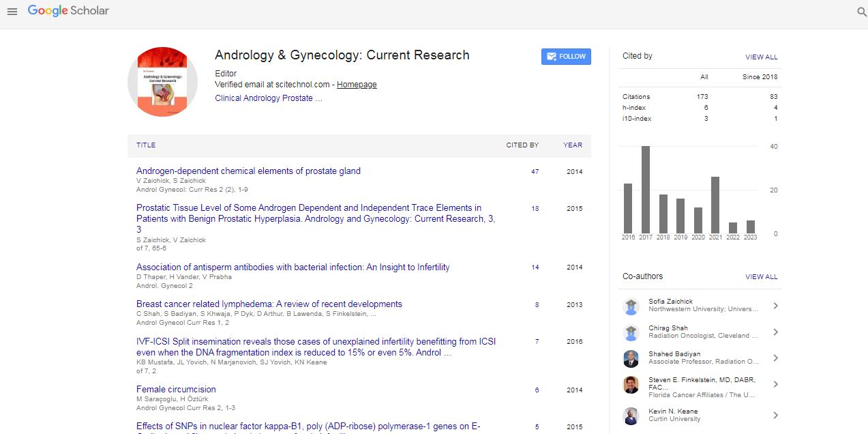
Task: Click Chirag Shah's avatar icon
Action: coord(631,332)
